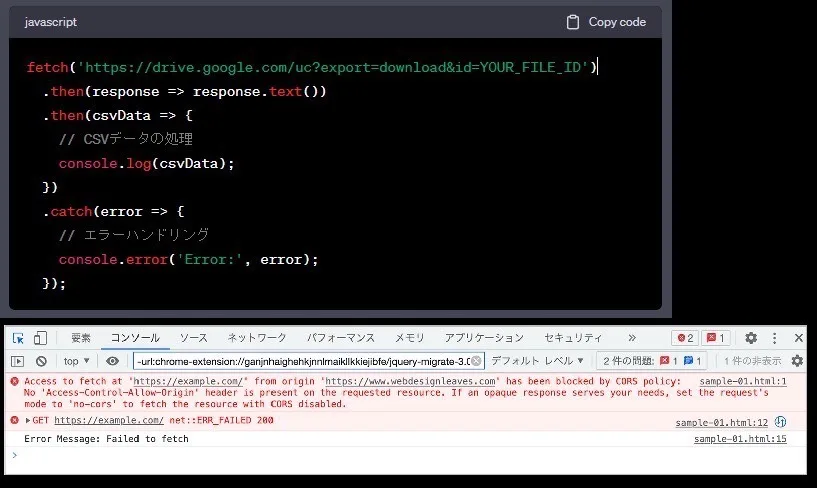This screenshot has width=817, height=488.
Task: Open console settings gear in filter bar
Action: coord(797,361)
